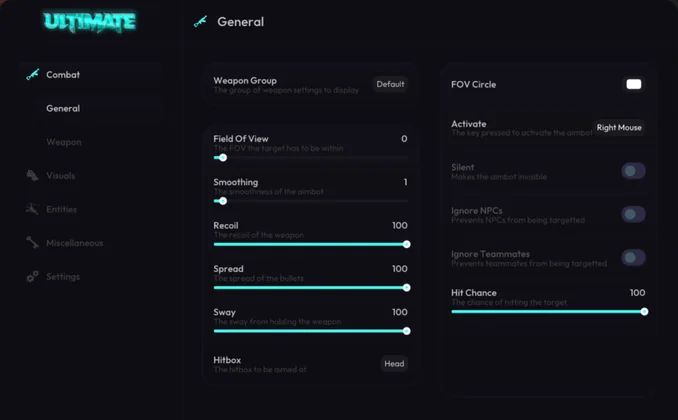Open the Visuals section
This screenshot has height=420, width=678.
61,176
